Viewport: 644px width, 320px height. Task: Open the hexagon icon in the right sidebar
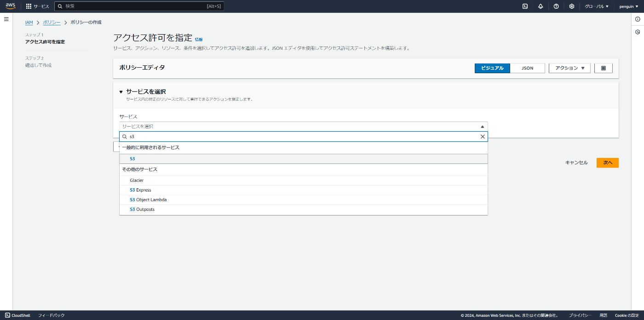coord(638,32)
